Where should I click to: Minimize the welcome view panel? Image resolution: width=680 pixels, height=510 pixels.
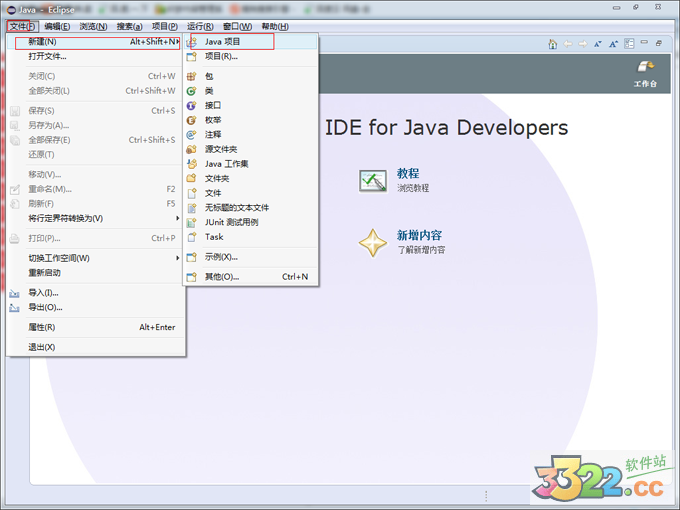pyautogui.click(x=644, y=42)
